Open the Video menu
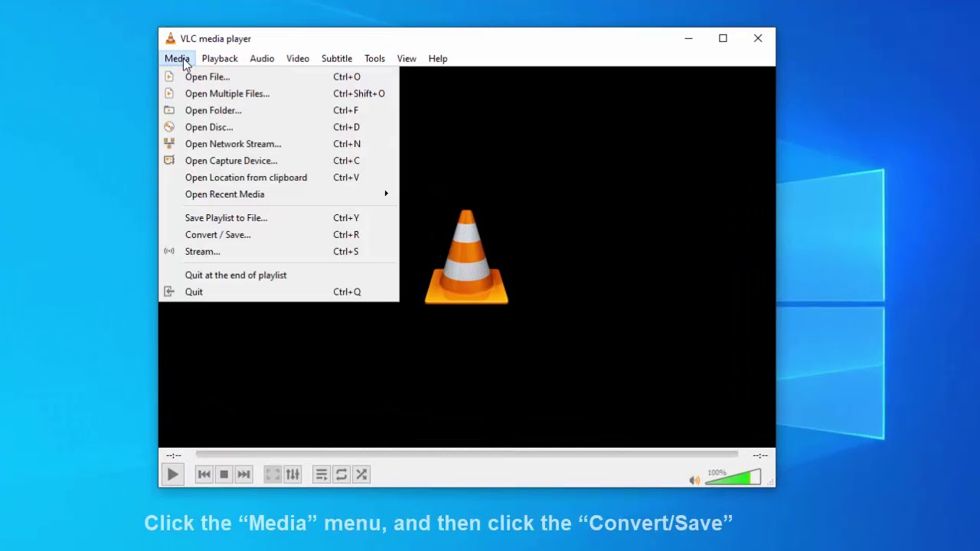The image size is (980, 551). (298, 58)
